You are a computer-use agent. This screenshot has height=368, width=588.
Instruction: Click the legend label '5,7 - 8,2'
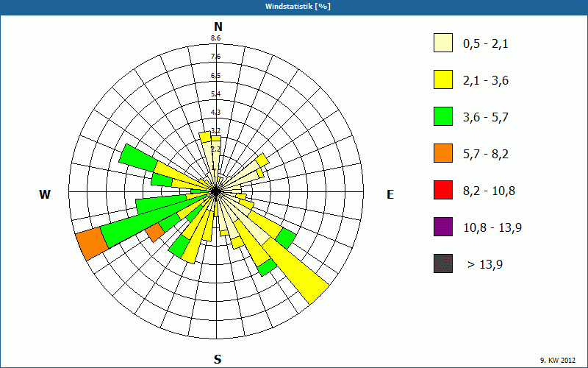point(486,155)
